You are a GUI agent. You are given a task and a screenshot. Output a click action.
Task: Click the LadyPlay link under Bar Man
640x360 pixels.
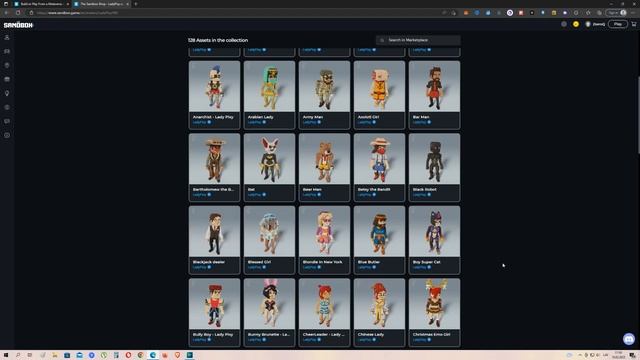419,122
